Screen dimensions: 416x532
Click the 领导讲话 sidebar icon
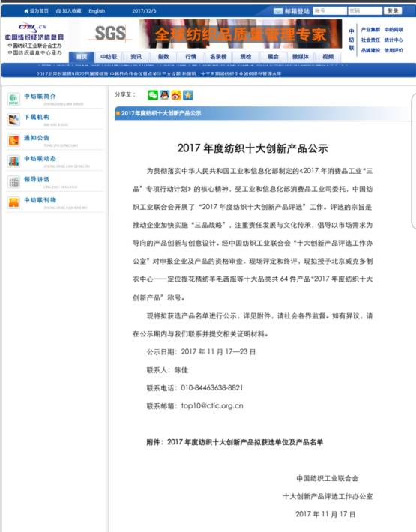click(13, 182)
